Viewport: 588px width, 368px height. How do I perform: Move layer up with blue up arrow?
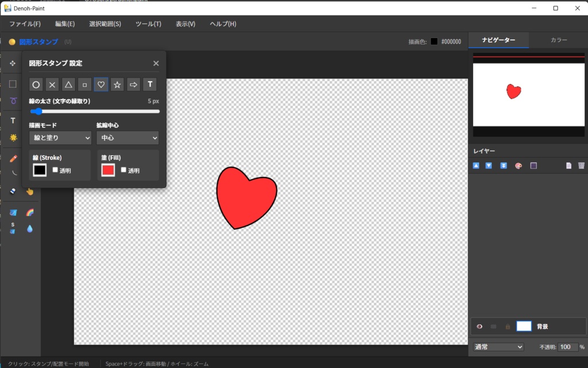click(x=476, y=166)
